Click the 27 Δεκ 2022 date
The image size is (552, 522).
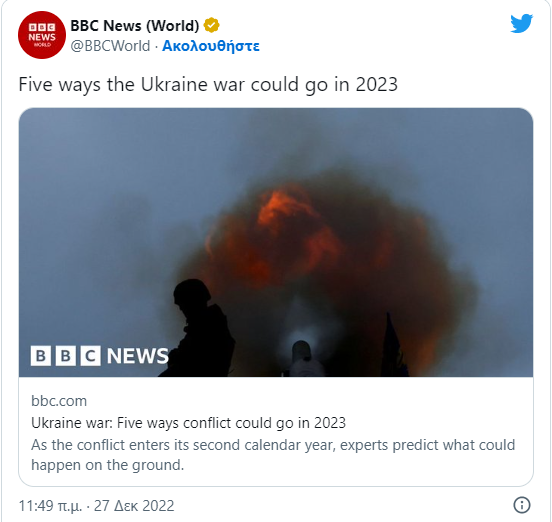point(134,506)
